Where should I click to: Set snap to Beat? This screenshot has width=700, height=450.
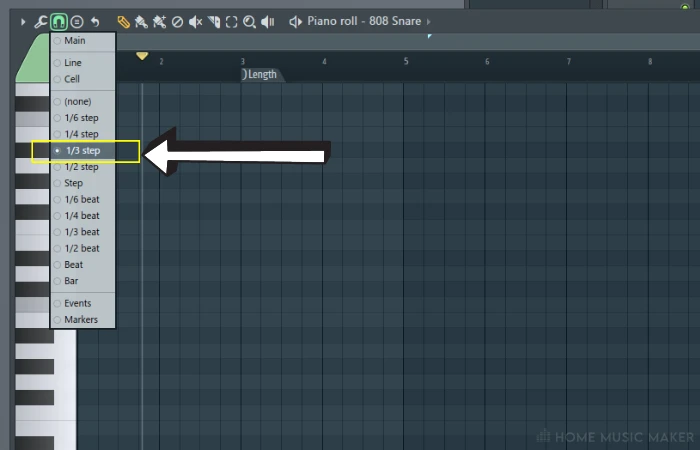(83, 265)
